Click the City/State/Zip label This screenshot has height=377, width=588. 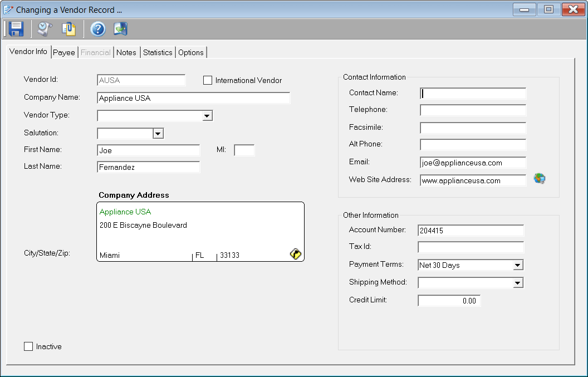47,253
